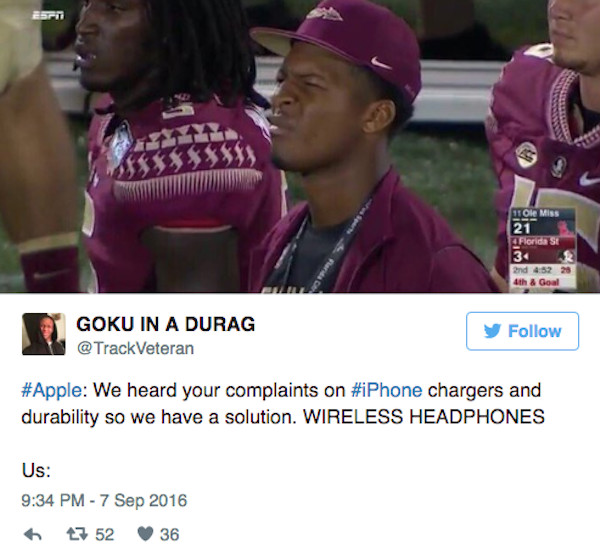
Task: Click the Florida St score row in the image
Action: pyautogui.click(x=543, y=250)
